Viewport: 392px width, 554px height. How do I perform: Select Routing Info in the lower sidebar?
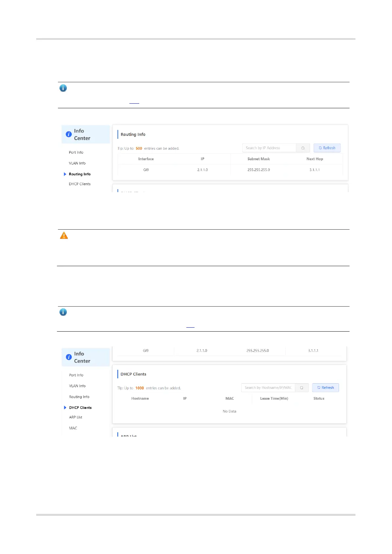79,397
